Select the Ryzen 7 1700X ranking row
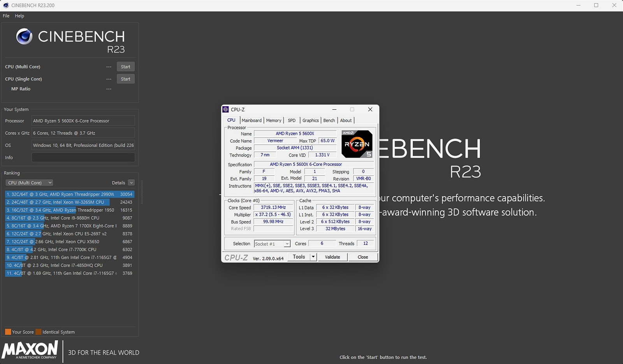 [70, 226]
